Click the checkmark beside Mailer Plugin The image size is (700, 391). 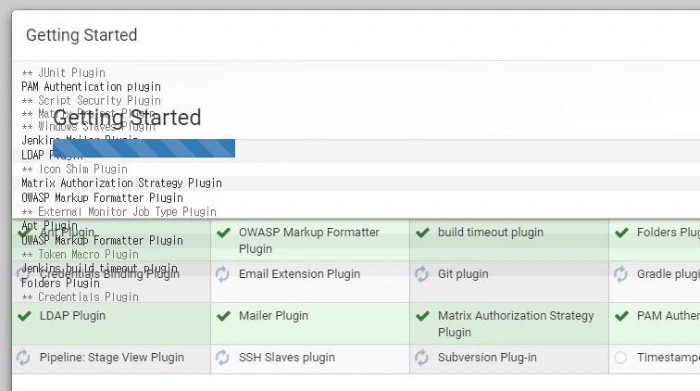223,316
